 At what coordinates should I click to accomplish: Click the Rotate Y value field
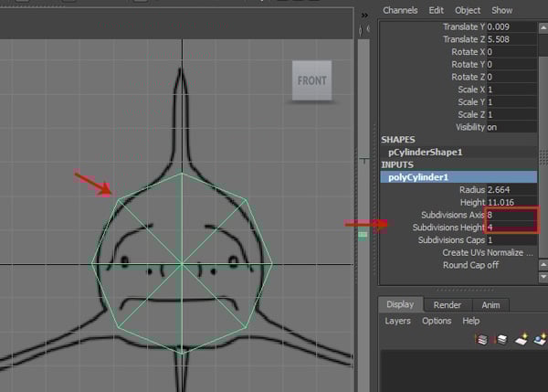[x=511, y=64]
